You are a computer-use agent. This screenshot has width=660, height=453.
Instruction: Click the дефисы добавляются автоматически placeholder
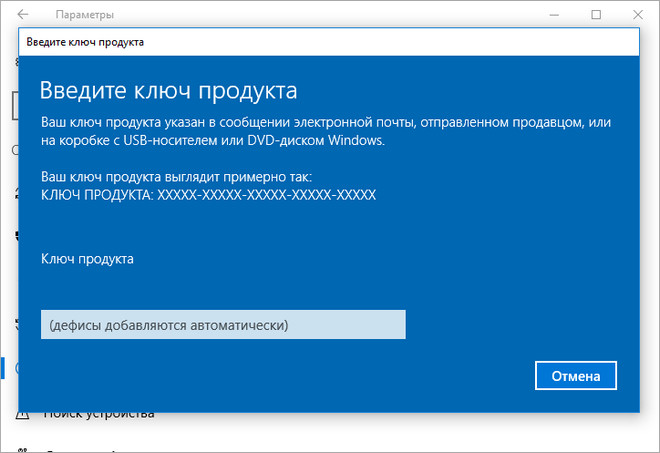[x=168, y=325]
